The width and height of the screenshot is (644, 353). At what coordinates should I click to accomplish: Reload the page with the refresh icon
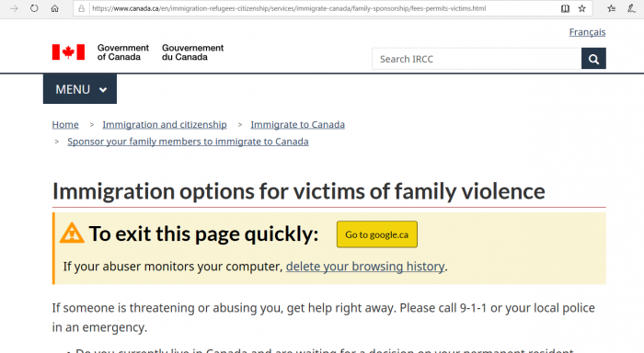point(34,8)
